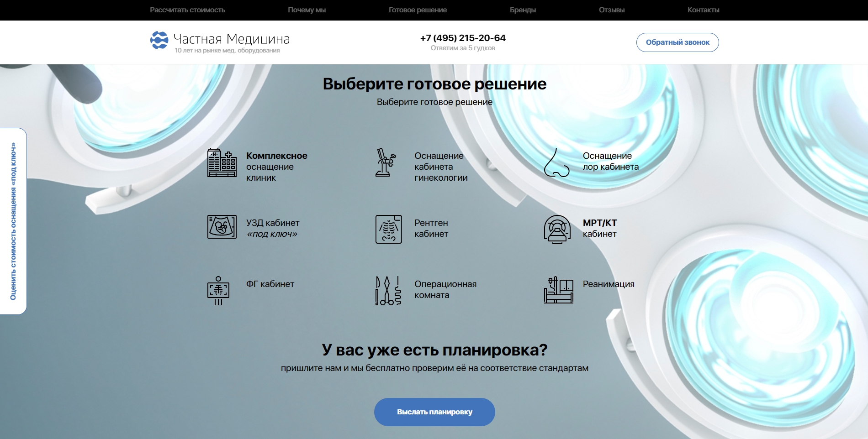
Task: Choose ФГ кабинет text label
Action: 270,284
